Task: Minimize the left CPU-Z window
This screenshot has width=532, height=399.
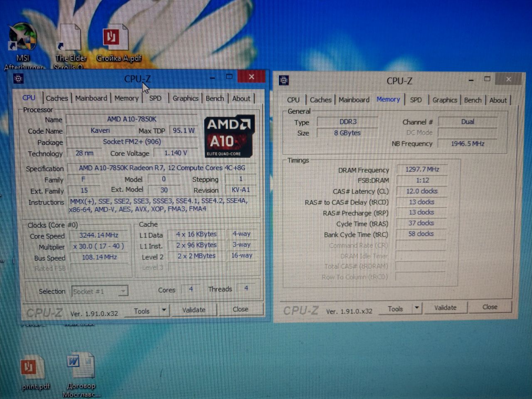Action: click(x=212, y=77)
